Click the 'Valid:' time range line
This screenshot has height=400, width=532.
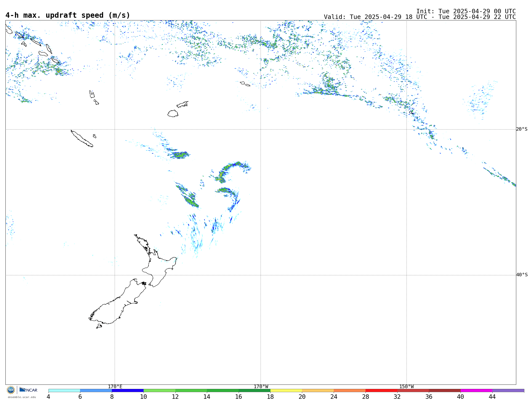pyautogui.click(x=420, y=17)
